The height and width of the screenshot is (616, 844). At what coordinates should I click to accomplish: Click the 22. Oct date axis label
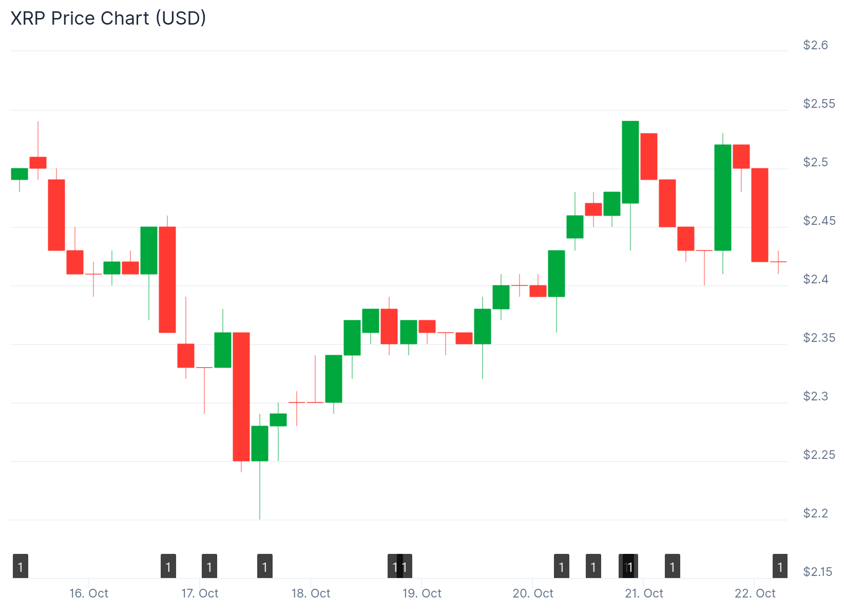point(755,593)
